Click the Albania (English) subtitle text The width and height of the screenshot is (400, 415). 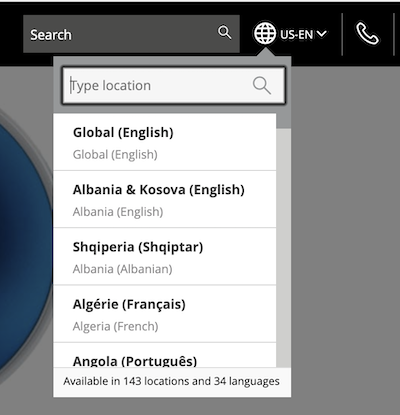tap(118, 212)
